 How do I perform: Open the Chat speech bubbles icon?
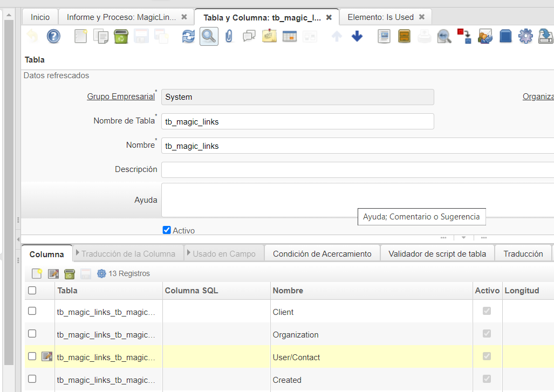point(249,37)
